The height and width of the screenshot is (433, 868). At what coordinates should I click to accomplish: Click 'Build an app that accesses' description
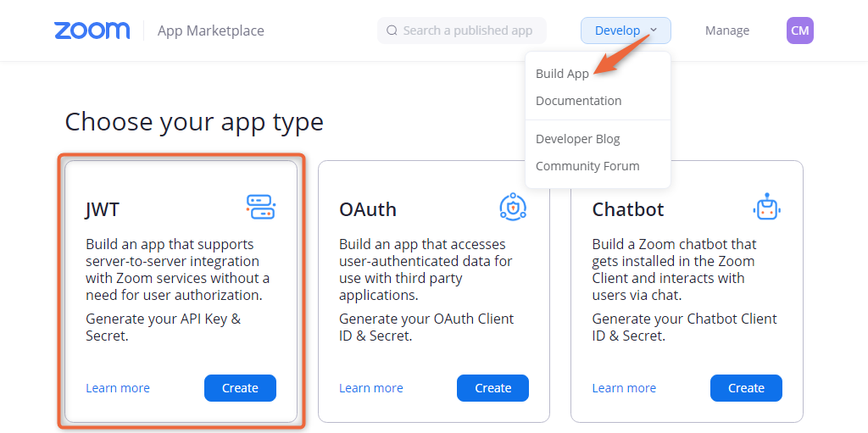426,269
